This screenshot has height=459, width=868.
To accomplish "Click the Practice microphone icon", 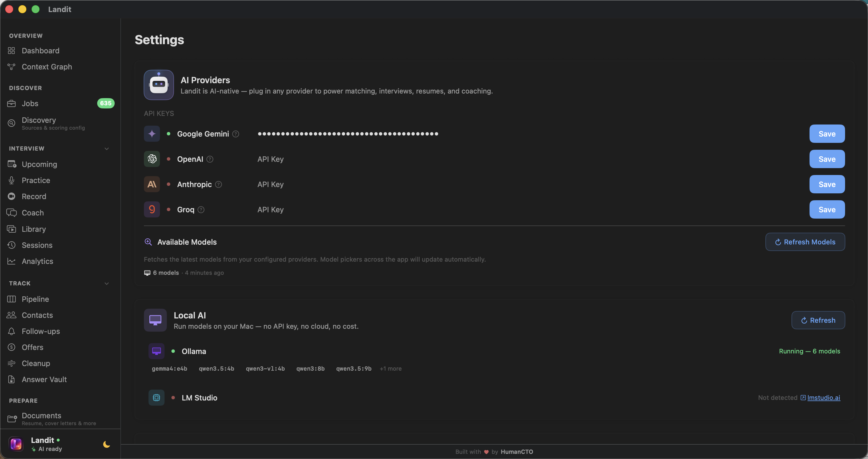I will pos(11,180).
